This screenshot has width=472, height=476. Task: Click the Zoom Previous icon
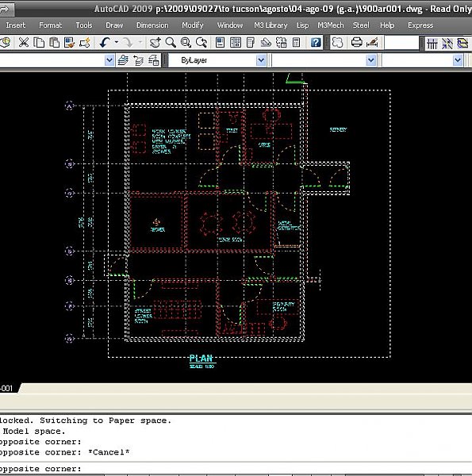[x=201, y=43]
